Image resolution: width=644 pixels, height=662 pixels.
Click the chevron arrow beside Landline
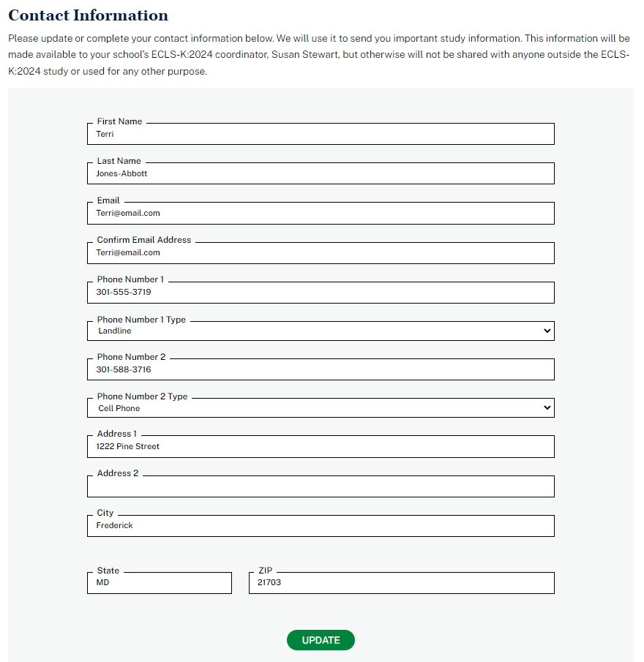[547, 331]
